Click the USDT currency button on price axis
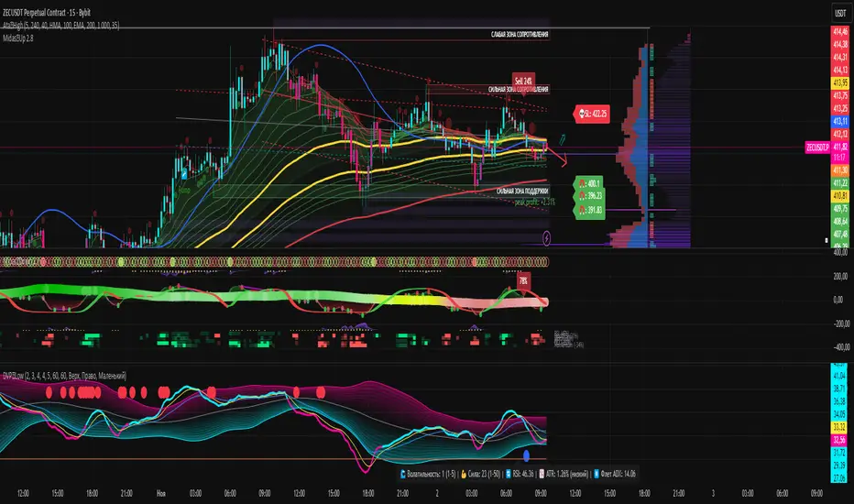This screenshot has height=504, width=854. [x=840, y=13]
